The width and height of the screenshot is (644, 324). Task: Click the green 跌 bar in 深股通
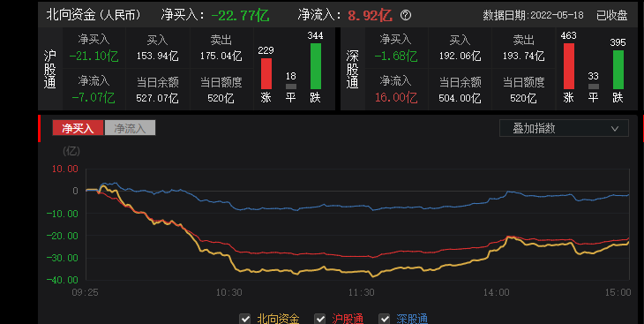click(618, 70)
